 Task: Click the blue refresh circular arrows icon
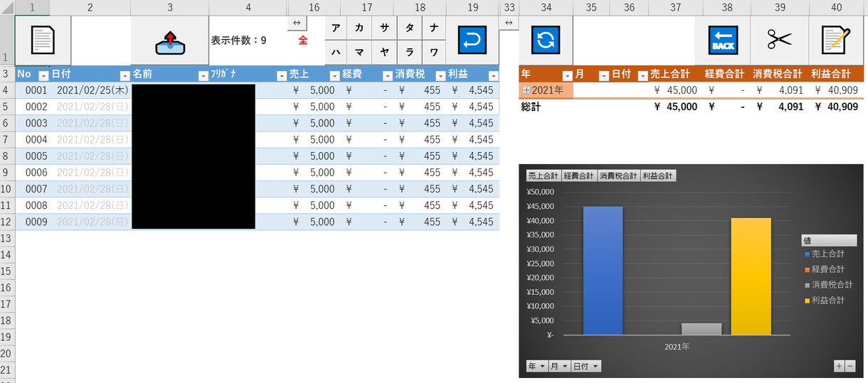point(546,41)
